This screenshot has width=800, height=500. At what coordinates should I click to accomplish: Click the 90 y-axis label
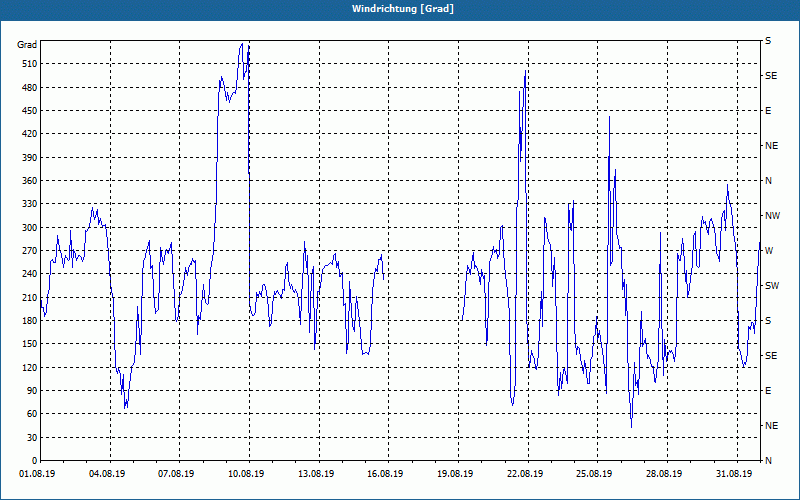[32, 391]
